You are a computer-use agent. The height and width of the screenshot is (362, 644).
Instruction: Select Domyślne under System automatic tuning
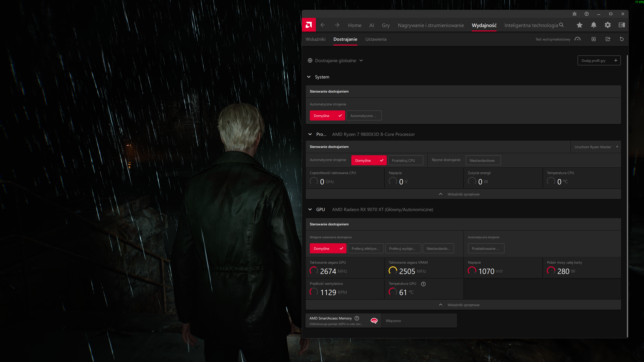point(327,116)
